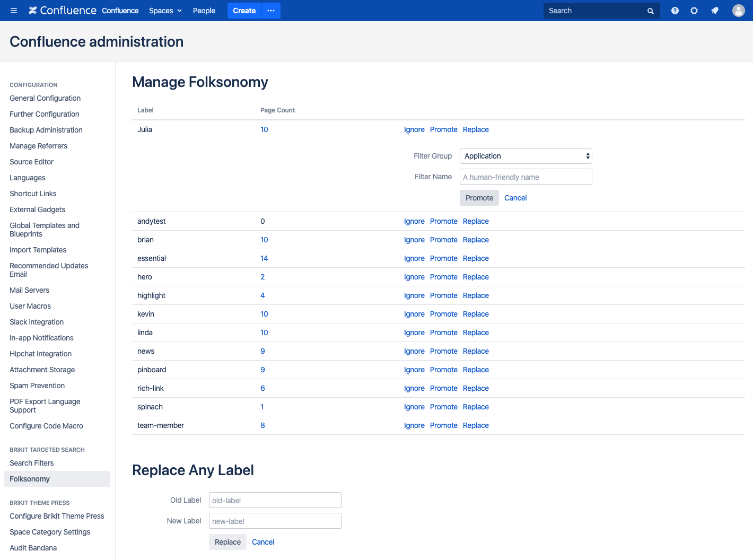The image size is (753, 560).
Task: Replace the essential label
Action: pos(476,258)
